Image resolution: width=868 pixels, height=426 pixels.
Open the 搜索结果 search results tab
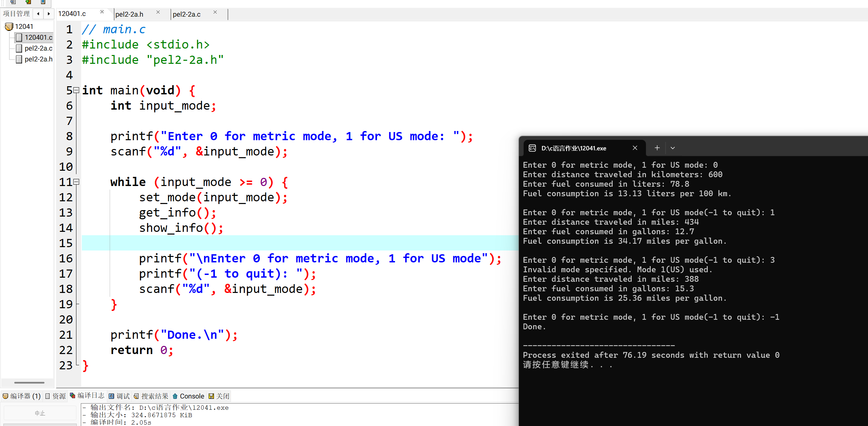click(x=151, y=396)
